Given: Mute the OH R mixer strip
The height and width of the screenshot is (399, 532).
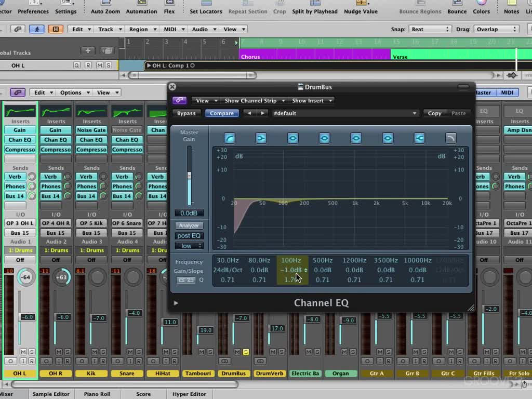Looking at the screenshot, I should click(58, 352).
